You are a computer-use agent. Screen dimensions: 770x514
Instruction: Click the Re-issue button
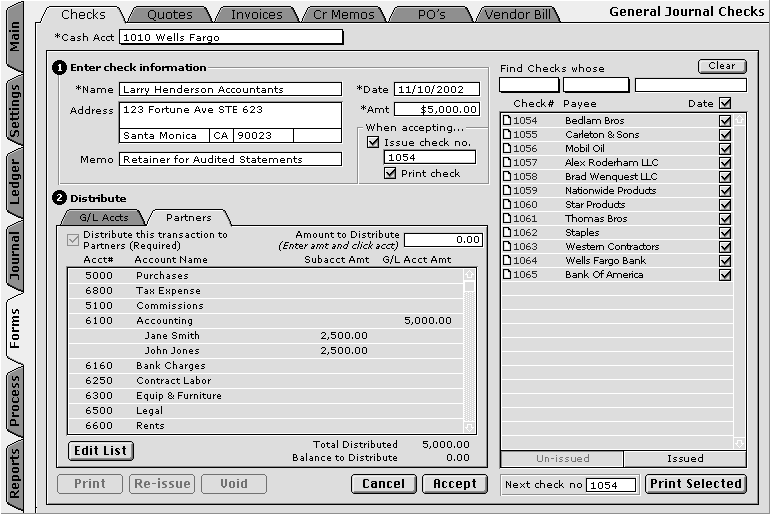tap(162, 484)
